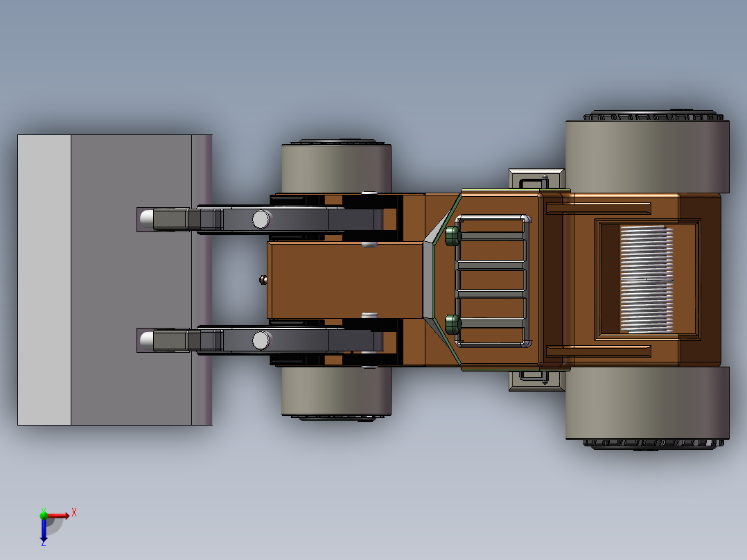The image size is (747, 560).
Task: Select the silver coil spring in the rear compartment
Action: click(x=647, y=279)
